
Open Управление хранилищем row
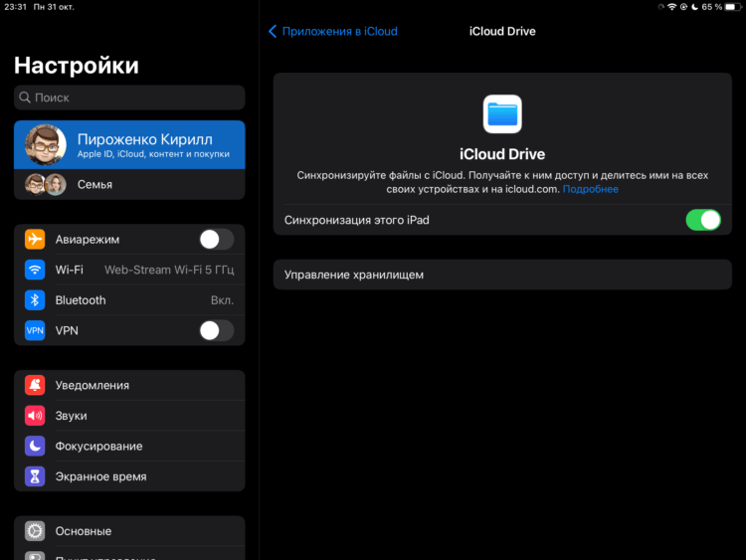click(502, 275)
